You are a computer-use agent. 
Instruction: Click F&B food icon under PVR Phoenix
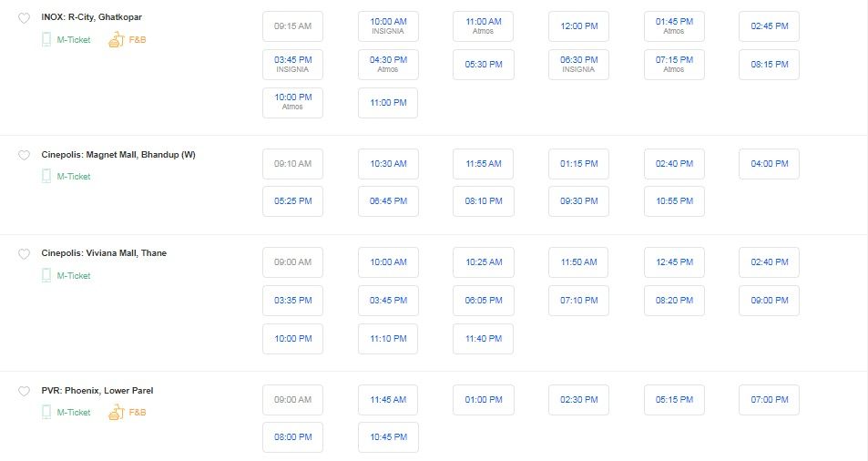[117, 413]
